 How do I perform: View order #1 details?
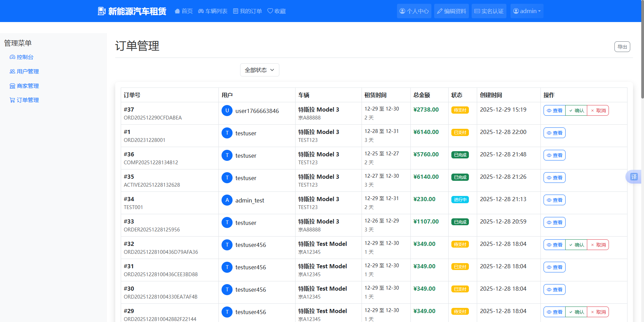tap(555, 133)
